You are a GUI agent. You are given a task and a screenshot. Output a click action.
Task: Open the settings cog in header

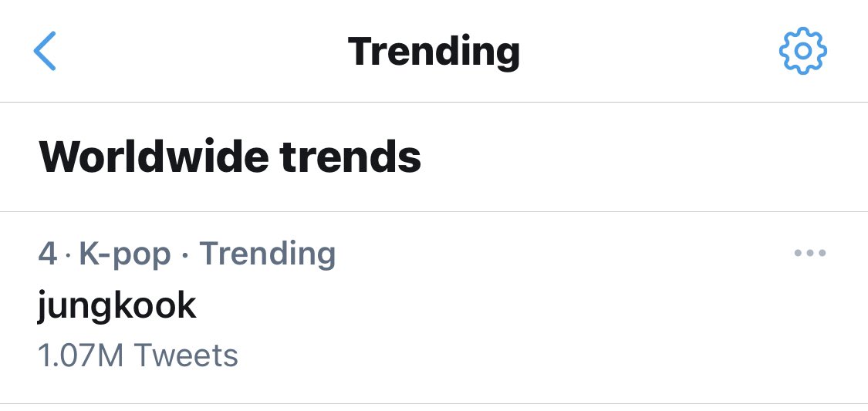coord(802,51)
